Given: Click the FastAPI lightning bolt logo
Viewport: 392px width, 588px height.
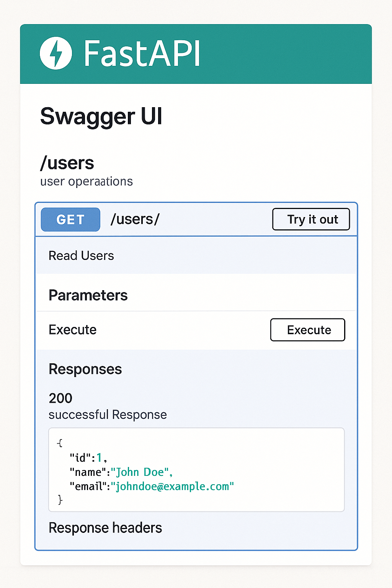Looking at the screenshot, I should [x=56, y=53].
